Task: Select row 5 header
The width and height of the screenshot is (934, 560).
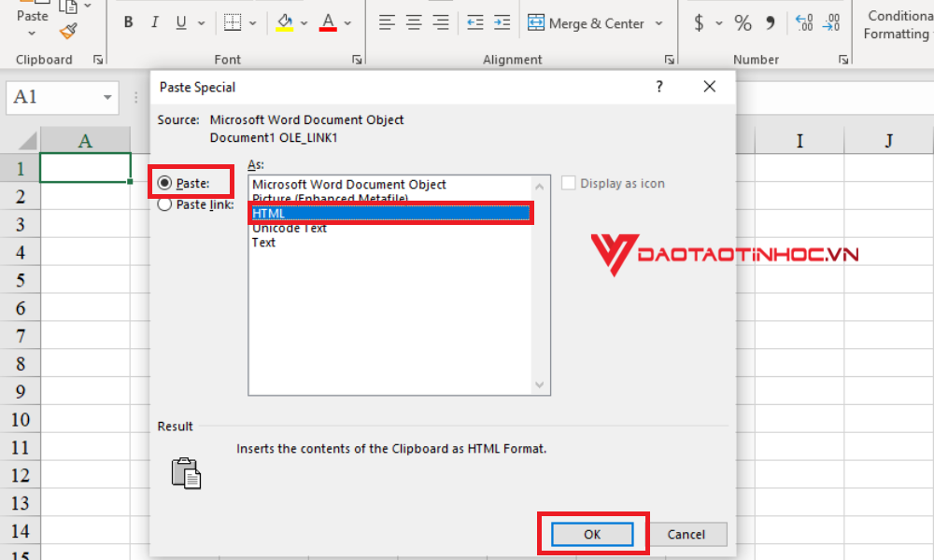Action: pyautogui.click(x=21, y=280)
